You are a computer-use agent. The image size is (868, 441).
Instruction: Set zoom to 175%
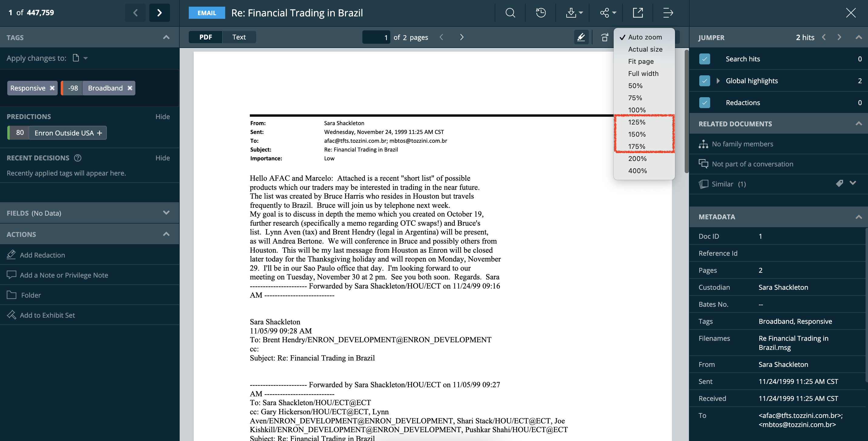click(x=644, y=146)
